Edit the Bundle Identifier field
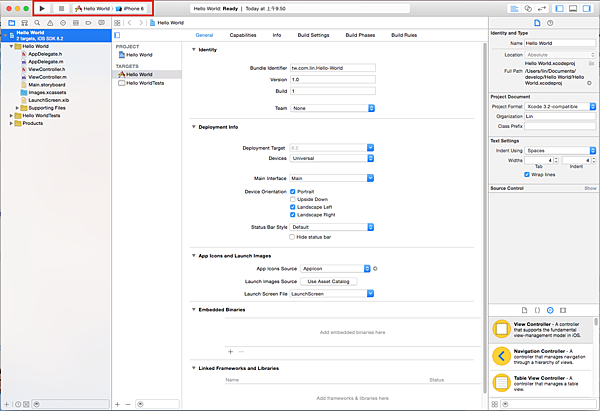Screen dimensions: 600x411 click(333, 68)
